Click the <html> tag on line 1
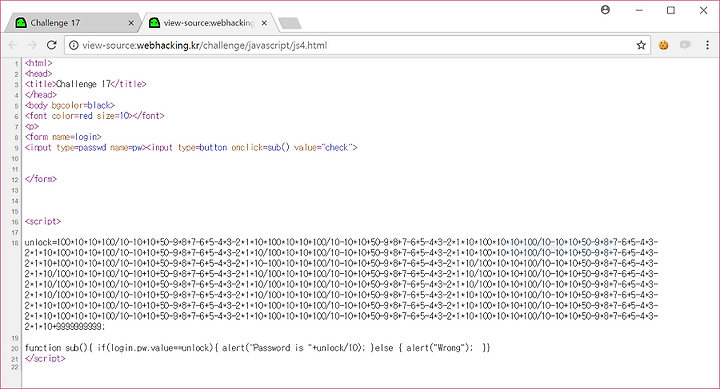Screen dimensions: 720x389 [x=39, y=63]
